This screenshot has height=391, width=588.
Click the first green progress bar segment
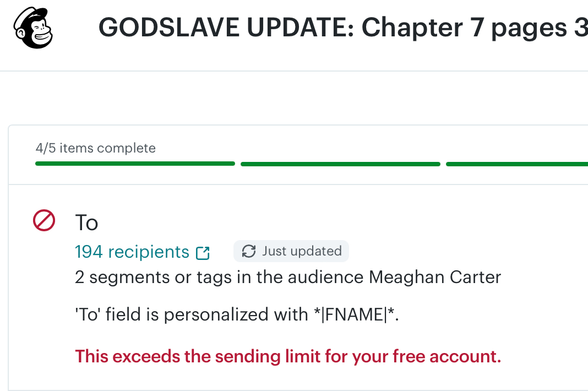[x=135, y=164]
